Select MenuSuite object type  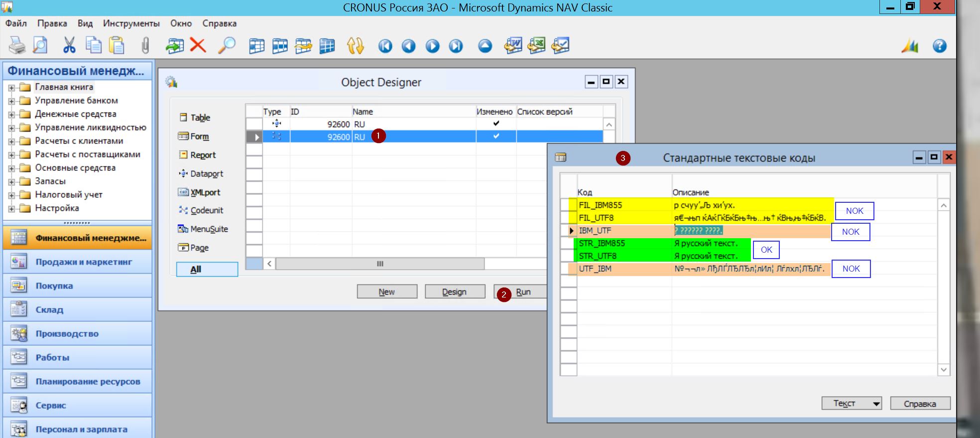pos(203,229)
